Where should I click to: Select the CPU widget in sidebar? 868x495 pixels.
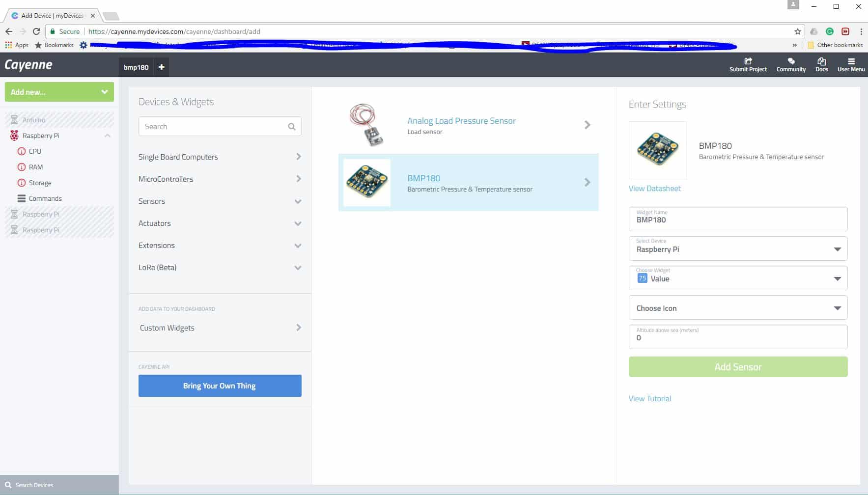[x=35, y=151]
